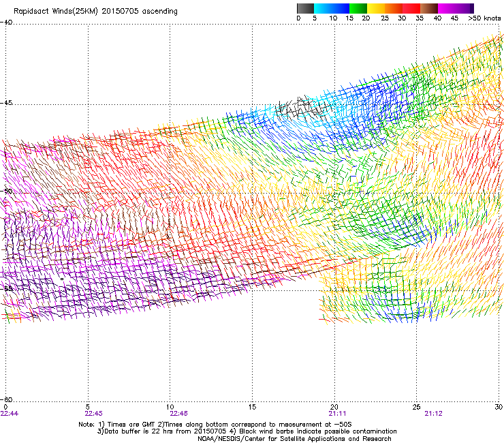Click the '-40' latitude axis label
The width and height of the screenshot is (504, 443).
pyautogui.click(x=6, y=22)
